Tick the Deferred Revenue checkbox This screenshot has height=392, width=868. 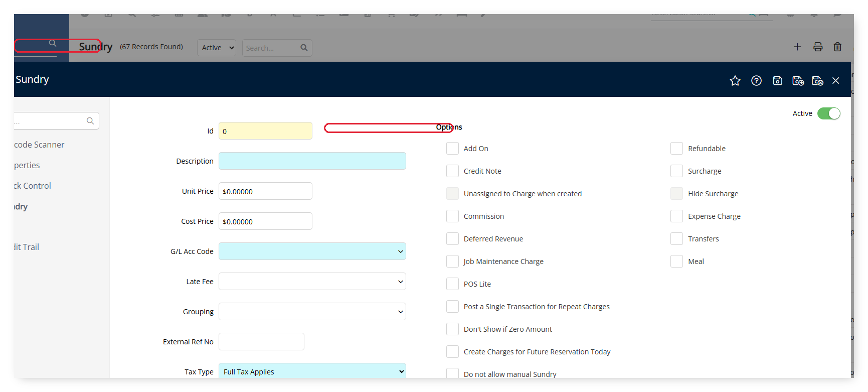452,239
